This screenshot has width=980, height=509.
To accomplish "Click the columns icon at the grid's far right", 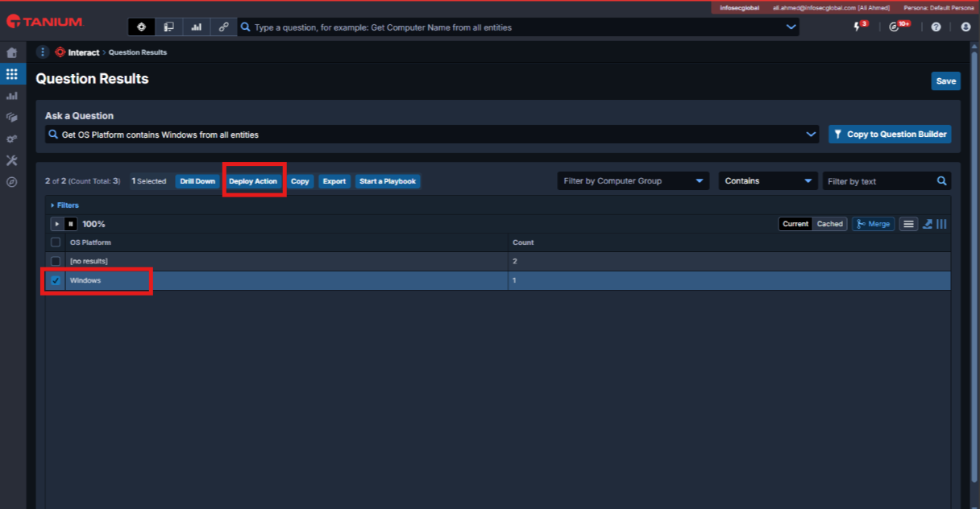I will (x=941, y=224).
